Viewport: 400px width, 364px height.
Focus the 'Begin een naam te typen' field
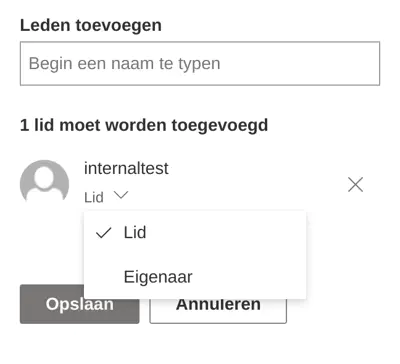tap(200, 63)
